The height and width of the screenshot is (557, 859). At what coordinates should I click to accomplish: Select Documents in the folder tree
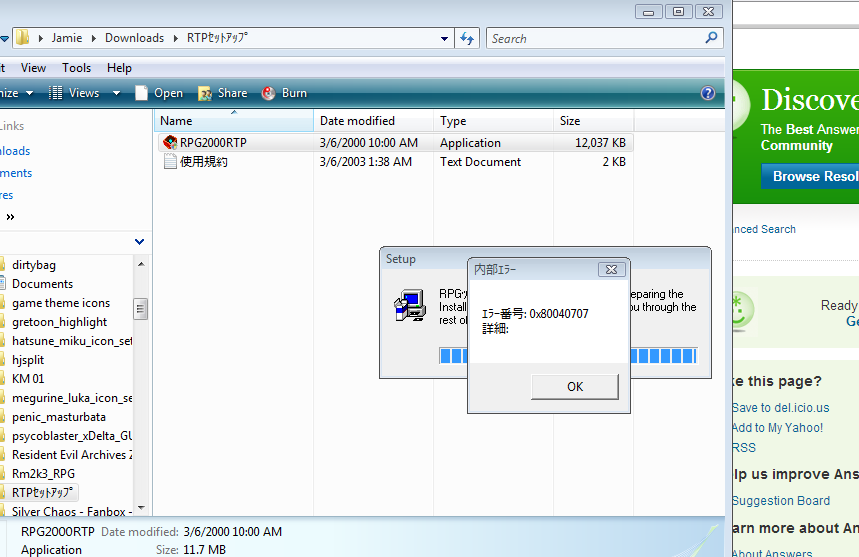click(x=42, y=284)
